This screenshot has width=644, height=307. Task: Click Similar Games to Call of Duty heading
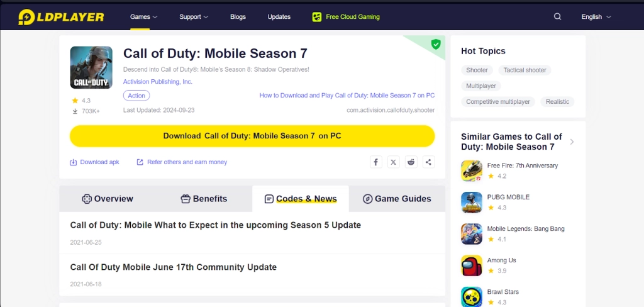[x=512, y=142]
